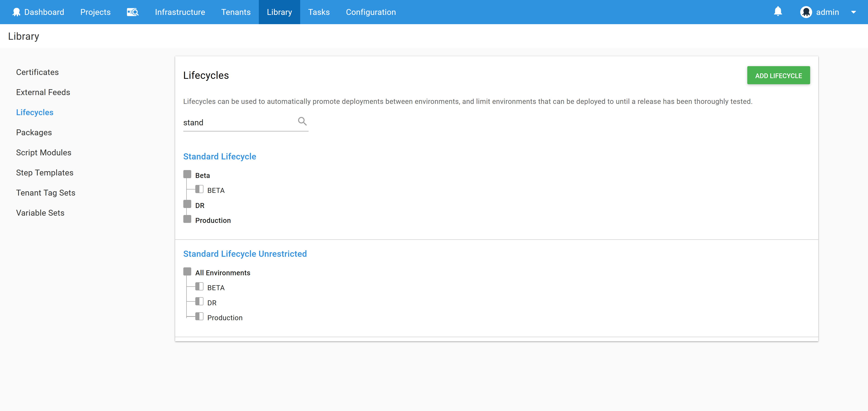Go to Step Templates in sidebar
Image resolution: width=868 pixels, height=411 pixels.
(45, 173)
